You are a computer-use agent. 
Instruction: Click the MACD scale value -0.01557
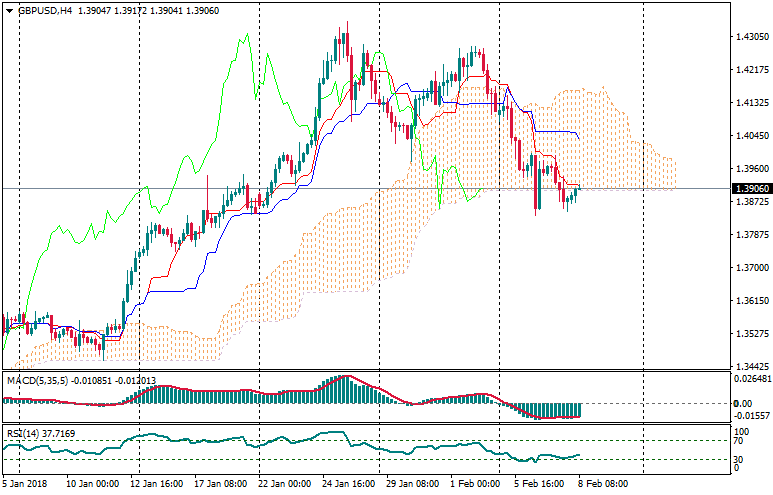752,415
